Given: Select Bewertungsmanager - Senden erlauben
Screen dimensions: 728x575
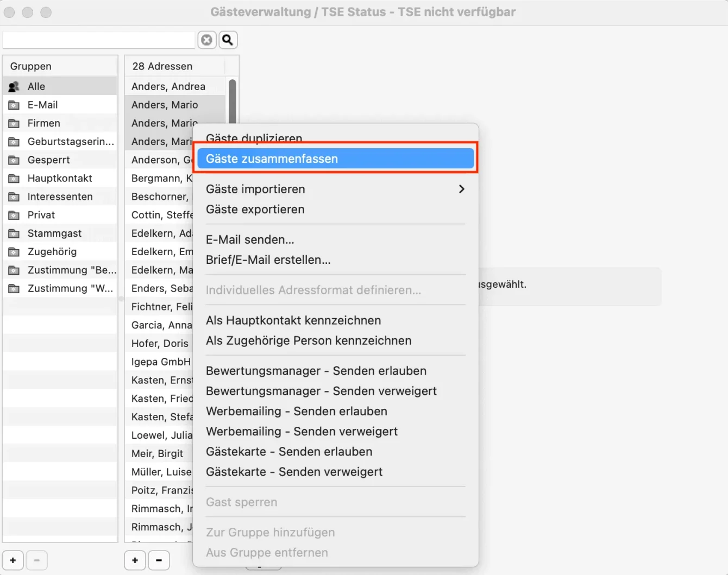Looking at the screenshot, I should click(x=335, y=371).
